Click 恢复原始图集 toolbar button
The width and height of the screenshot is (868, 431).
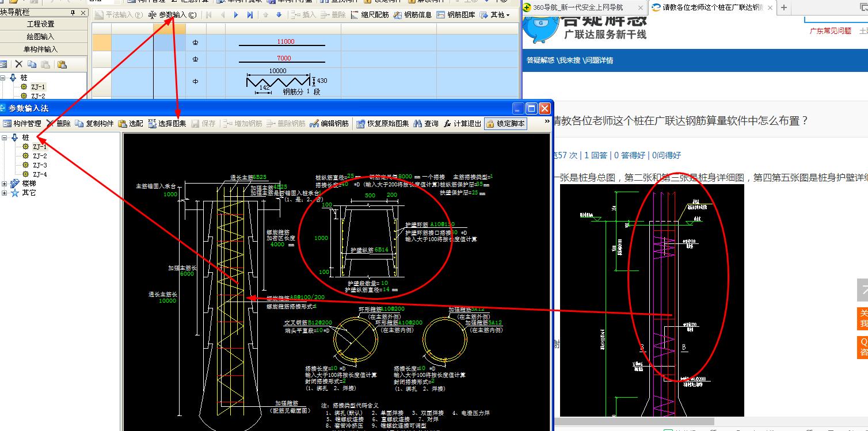click(x=382, y=124)
